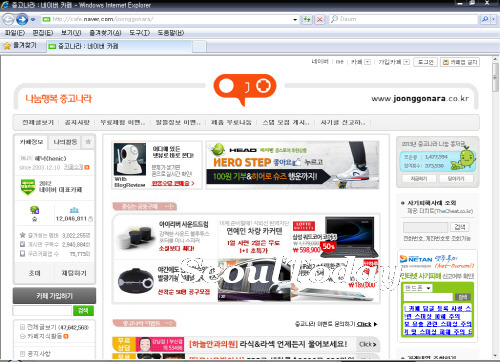This screenshot has height=362, width=500.
Task: Click 카페지식활동 item in sidebar list
Action: click(44, 336)
